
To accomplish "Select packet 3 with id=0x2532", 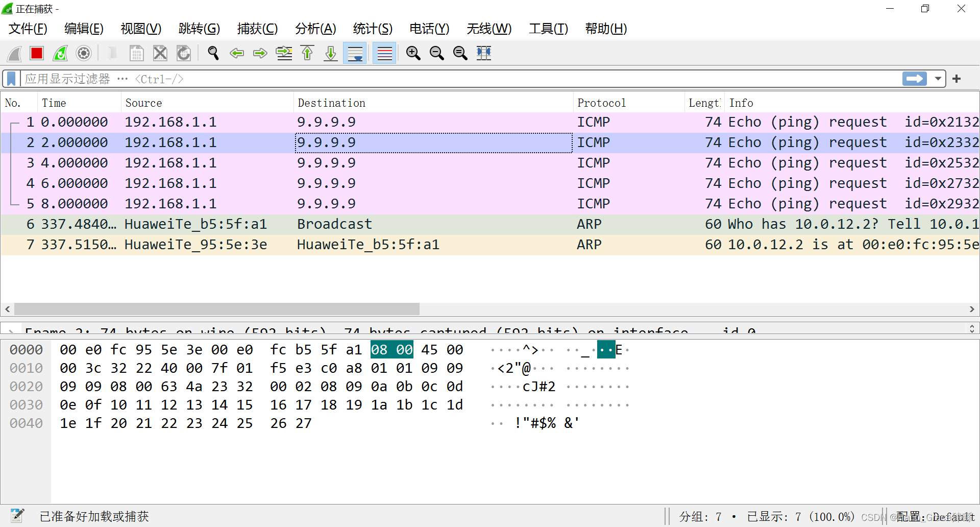I will [490, 163].
